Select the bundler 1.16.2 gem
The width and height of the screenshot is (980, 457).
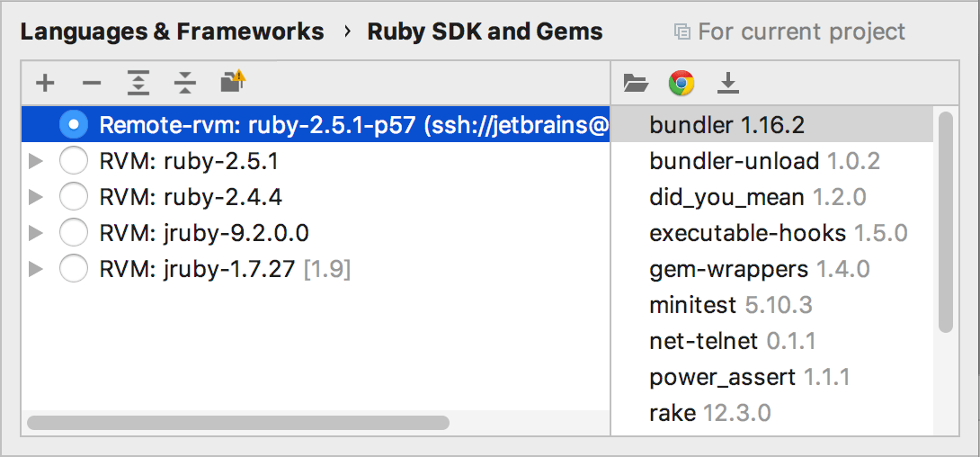coord(772,126)
